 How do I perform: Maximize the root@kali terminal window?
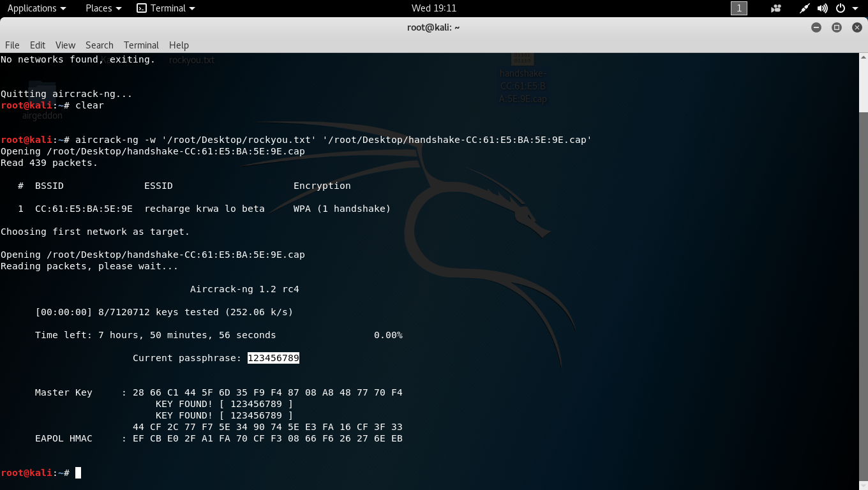837,27
